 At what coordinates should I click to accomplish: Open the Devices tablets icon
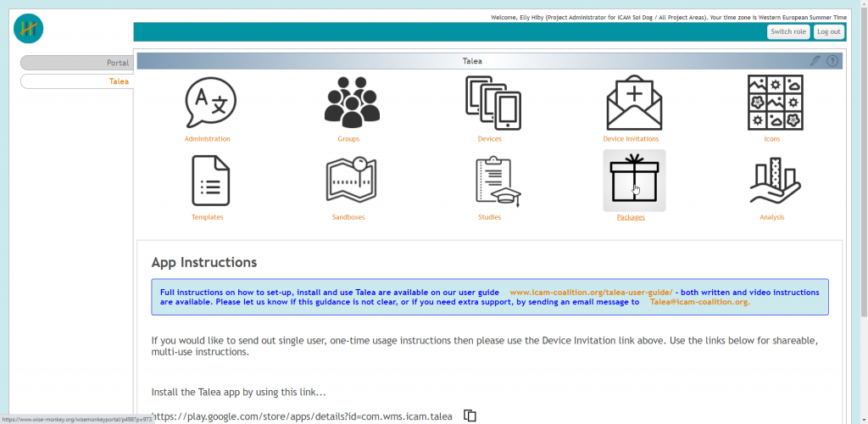coord(492,103)
